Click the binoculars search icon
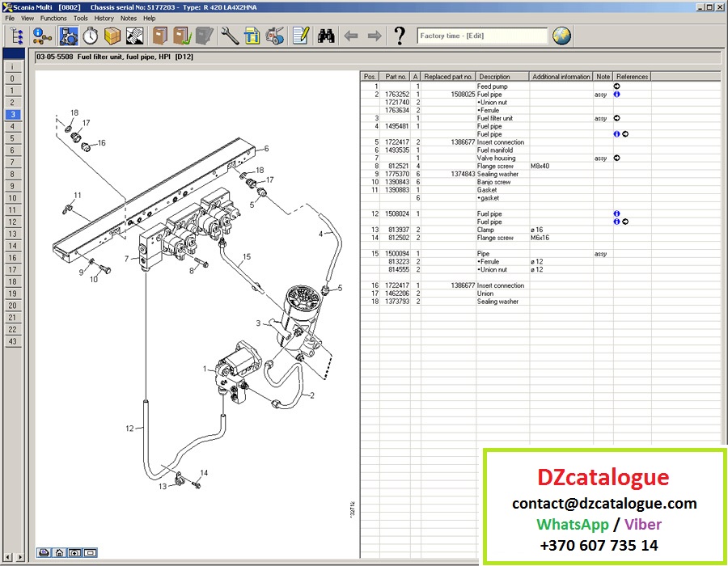Screen dimensions: 728x566 coord(327,36)
